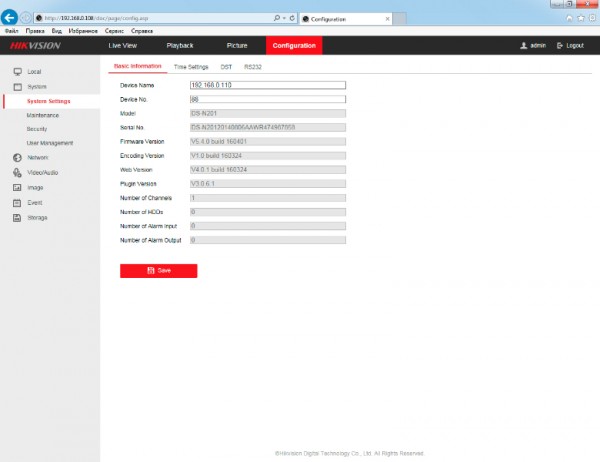The image size is (600, 462).
Task: Switch to the RS232 tab
Action: click(x=253, y=67)
